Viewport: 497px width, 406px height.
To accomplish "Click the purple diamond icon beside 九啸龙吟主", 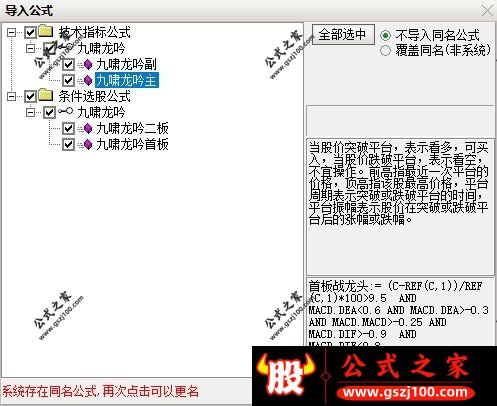I will [x=88, y=80].
